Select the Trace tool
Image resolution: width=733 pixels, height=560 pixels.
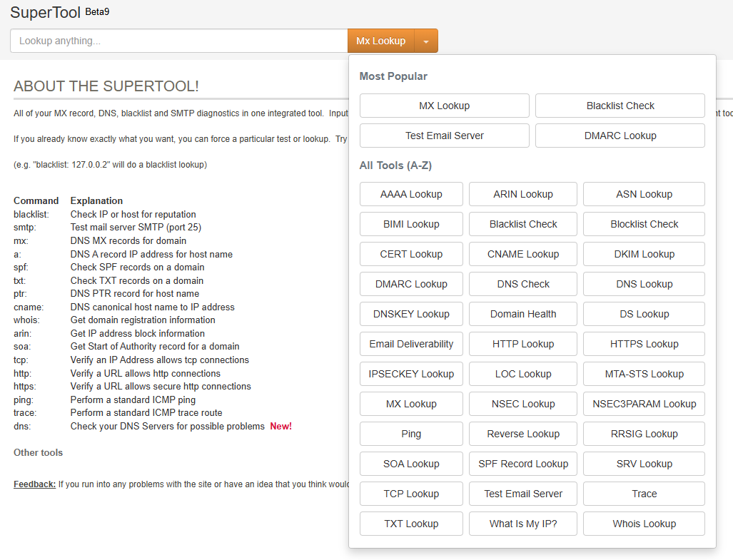(x=644, y=494)
